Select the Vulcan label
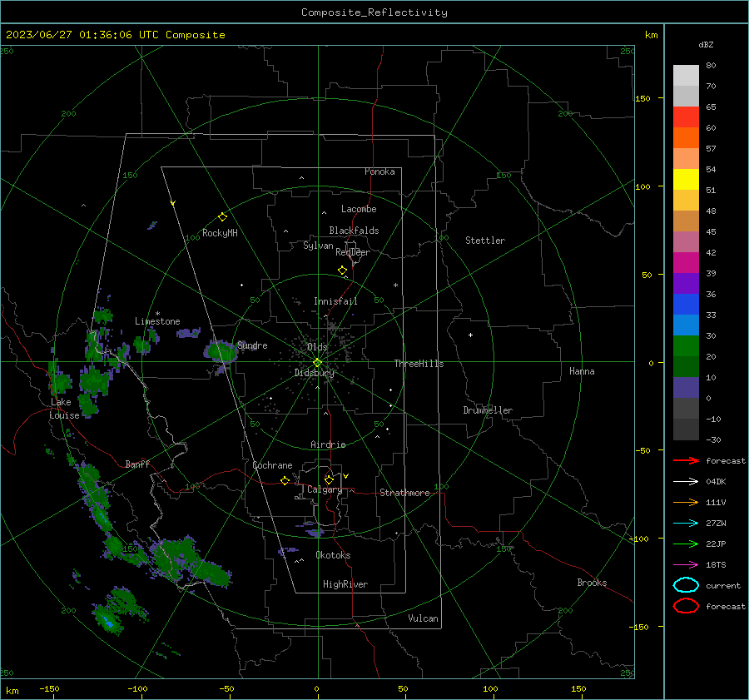749x700 pixels. pyautogui.click(x=424, y=618)
